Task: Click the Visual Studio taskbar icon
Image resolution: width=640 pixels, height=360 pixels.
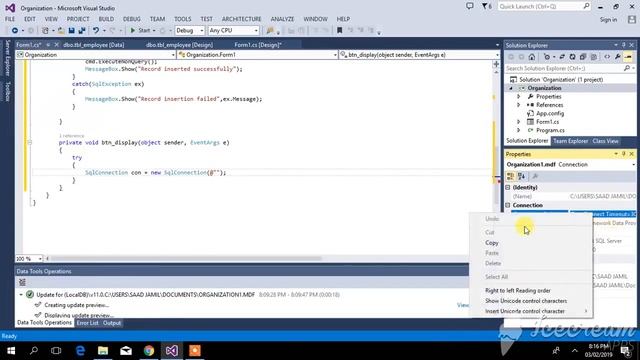Action: (x=171, y=351)
